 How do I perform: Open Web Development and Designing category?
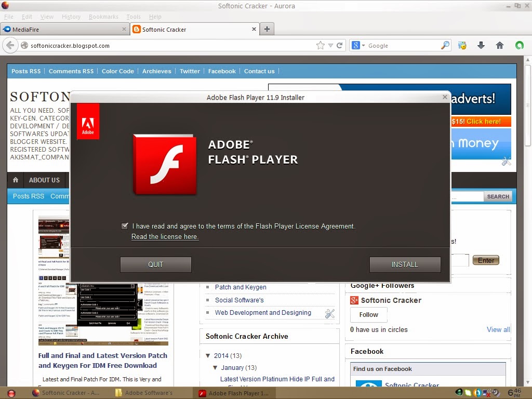263,312
